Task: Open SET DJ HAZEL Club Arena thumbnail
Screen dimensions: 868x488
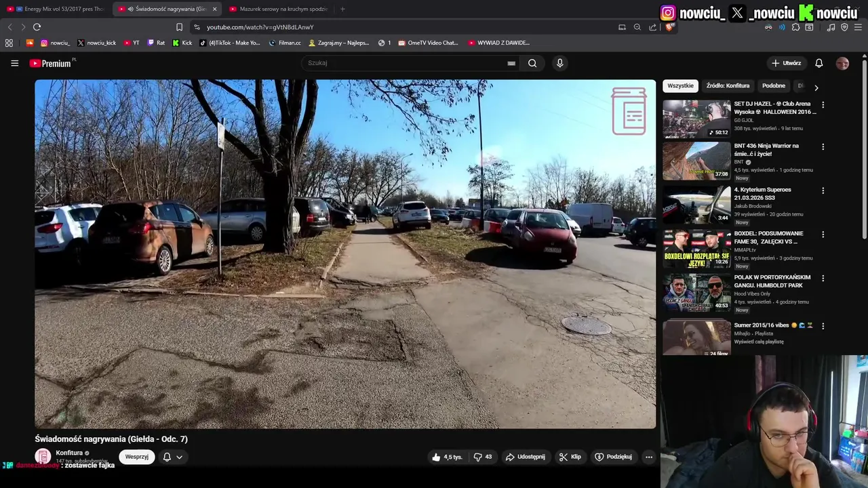Action: coord(696,119)
